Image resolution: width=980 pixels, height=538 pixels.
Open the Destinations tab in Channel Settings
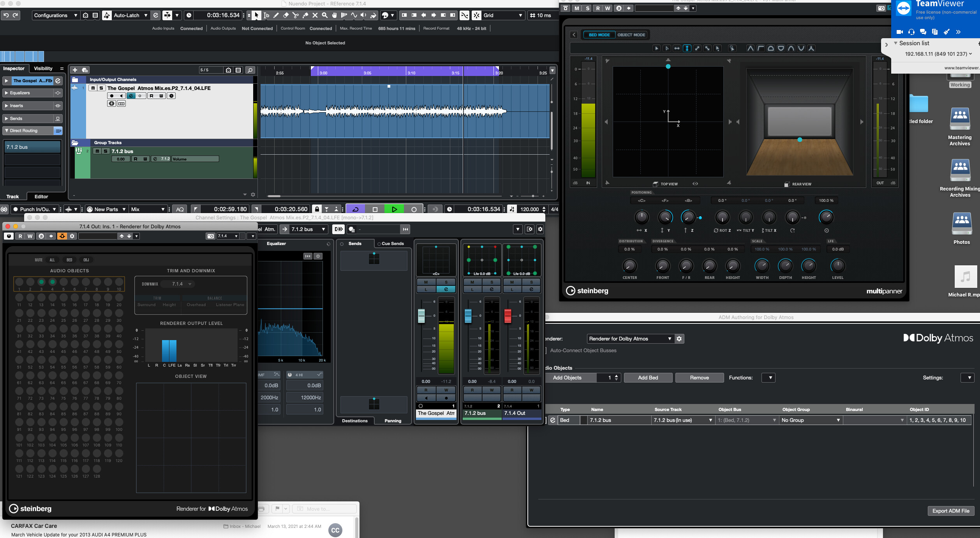tap(354, 421)
